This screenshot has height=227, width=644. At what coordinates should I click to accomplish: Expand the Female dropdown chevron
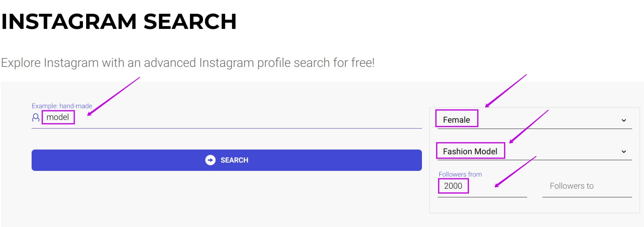coord(624,120)
